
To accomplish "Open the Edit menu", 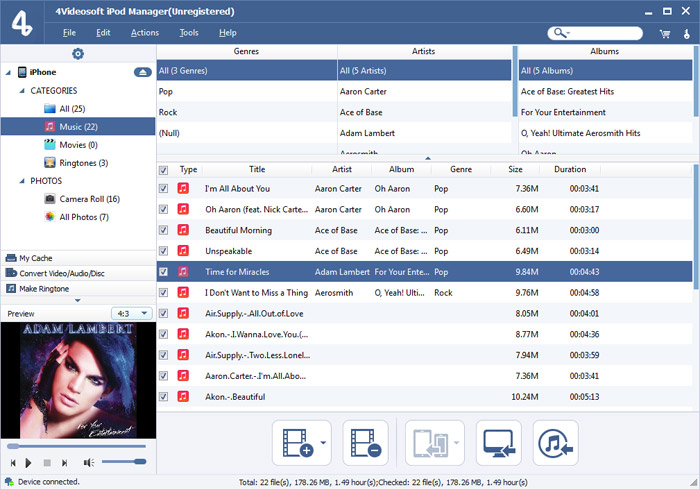I will pyautogui.click(x=103, y=33).
